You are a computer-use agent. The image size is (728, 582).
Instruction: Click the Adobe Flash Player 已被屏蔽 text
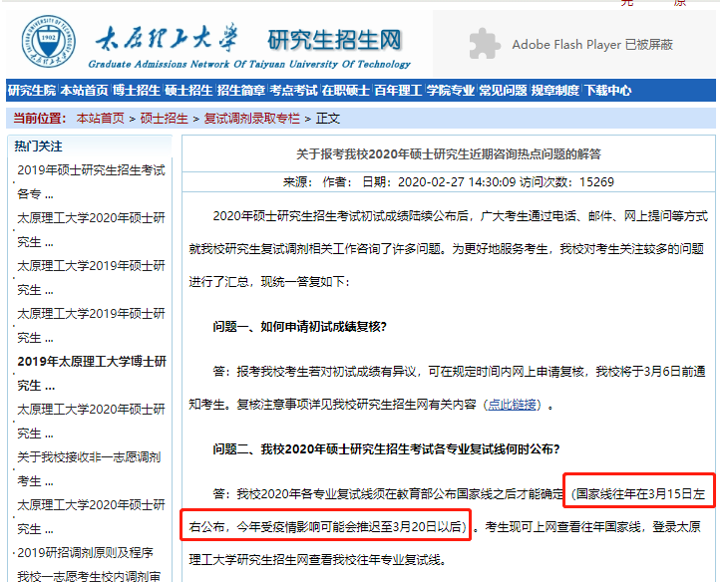click(x=592, y=45)
